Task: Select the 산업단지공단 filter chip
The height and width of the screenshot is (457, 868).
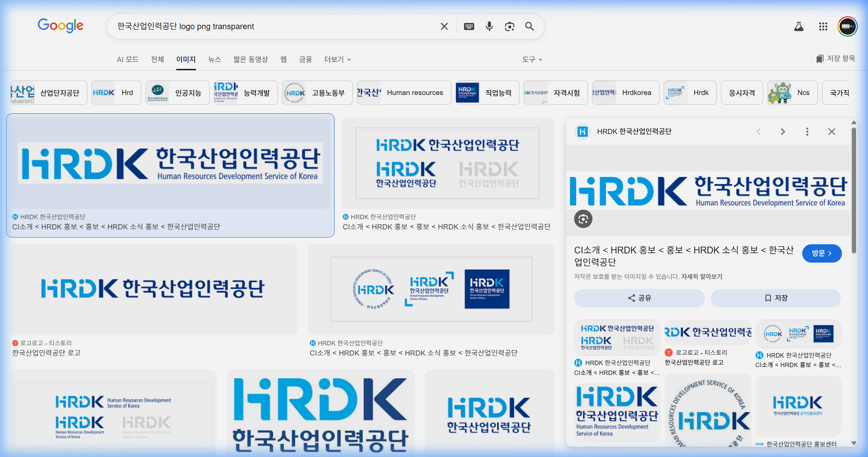Action: point(48,93)
